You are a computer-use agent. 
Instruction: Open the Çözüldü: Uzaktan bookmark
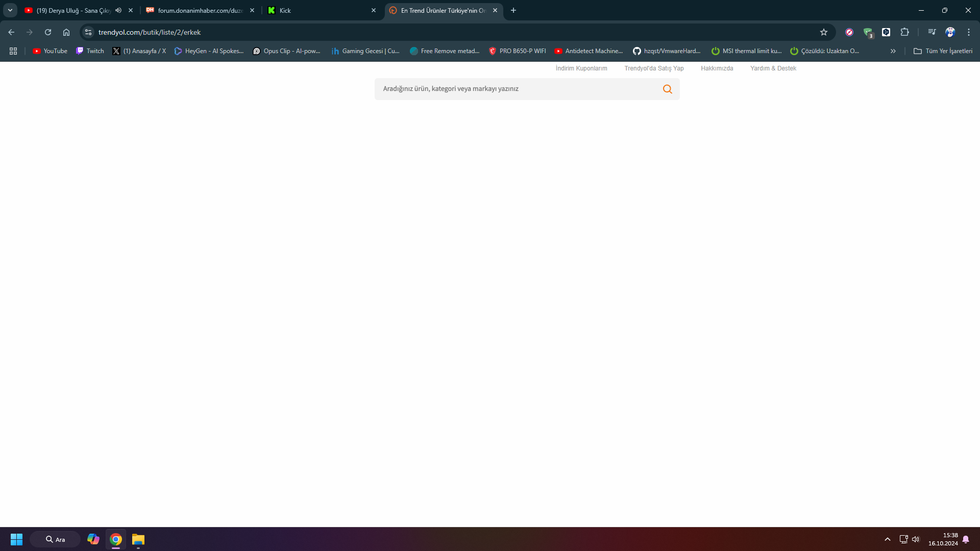point(825,51)
